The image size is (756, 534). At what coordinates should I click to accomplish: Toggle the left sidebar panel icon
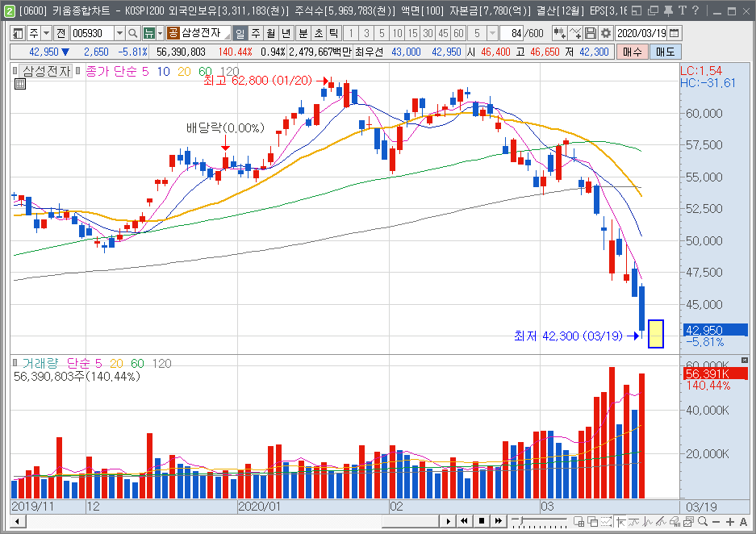(x=19, y=33)
